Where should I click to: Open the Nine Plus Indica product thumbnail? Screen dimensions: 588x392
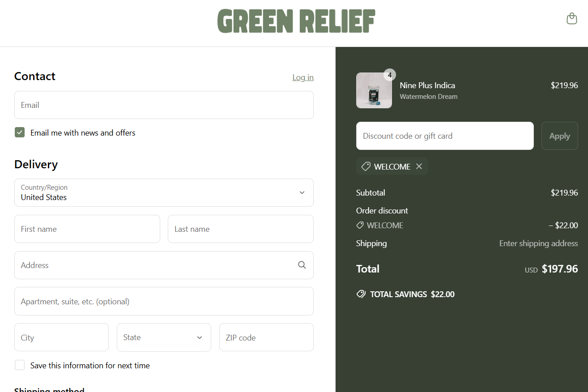[374, 90]
